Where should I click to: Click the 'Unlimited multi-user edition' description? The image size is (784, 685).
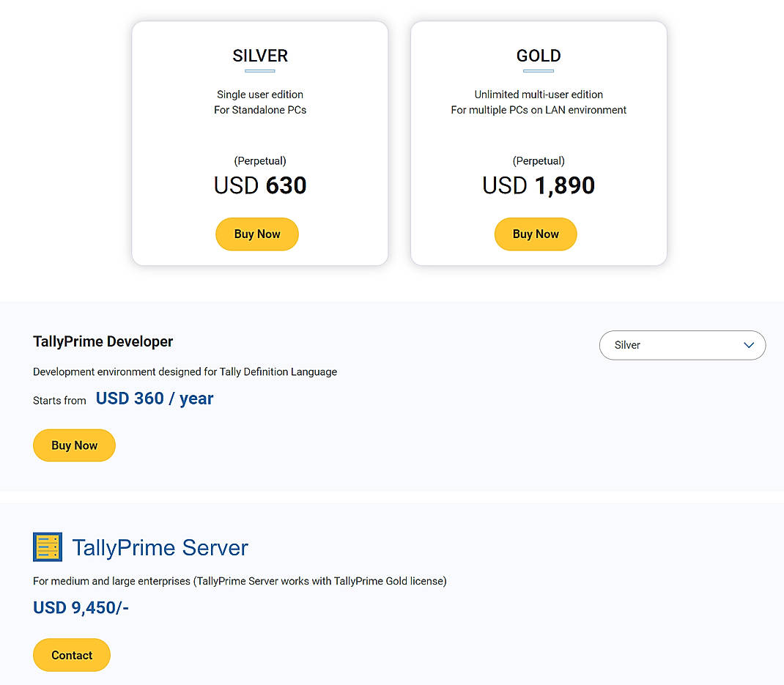tap(539, 95)
